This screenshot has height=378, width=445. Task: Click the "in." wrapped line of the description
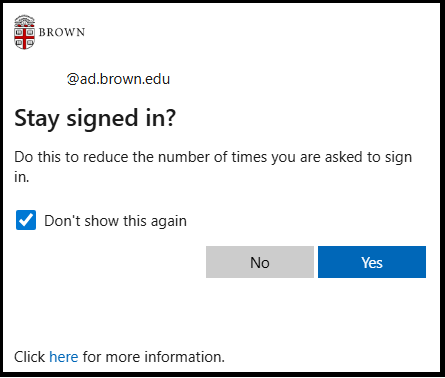click(22, 177)
